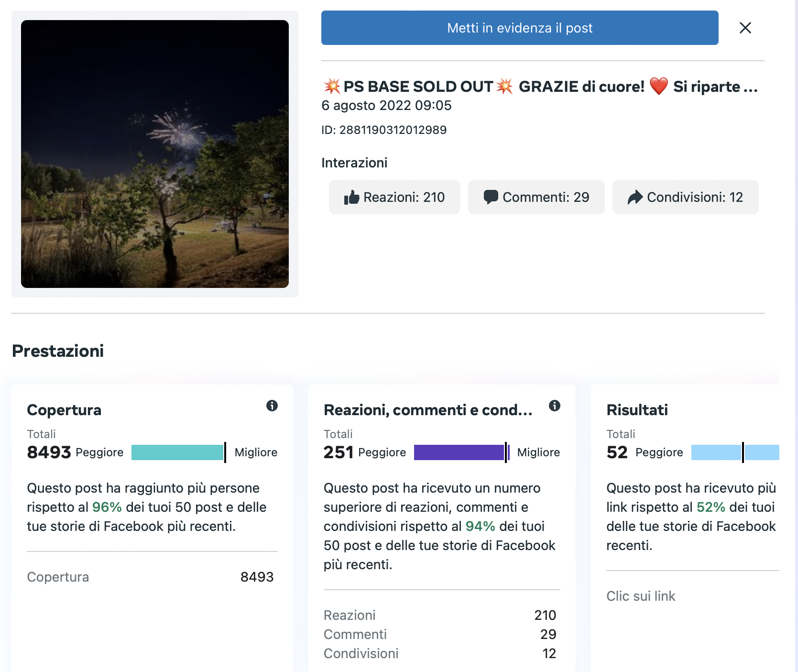Click the Commenti 29 breakdown row
This screenshot has height=672, width=798.
pyautogui.click(x=442, y=634)
